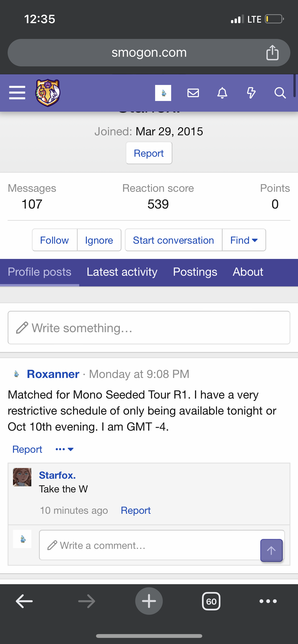Image resolution: width=298 pixels, height=644 pixels.
Task: Click the Write something input field
Action: pyautogui.click(x=149, y=328)
